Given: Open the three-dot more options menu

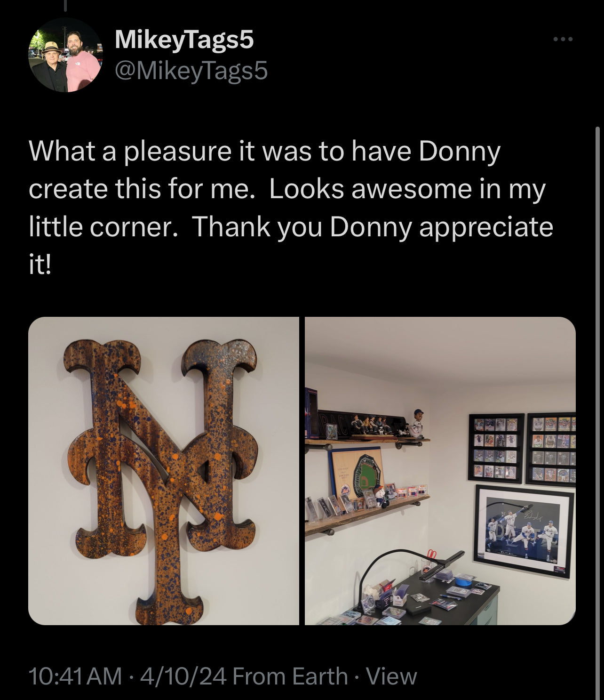Looking at the screenshot, I should click(563, 39).
